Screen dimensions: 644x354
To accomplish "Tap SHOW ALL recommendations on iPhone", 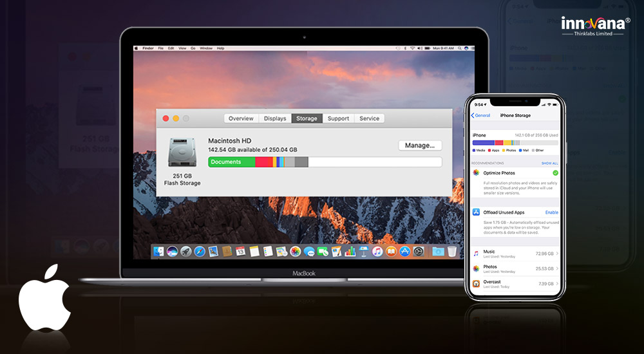I will click(549, 163).
